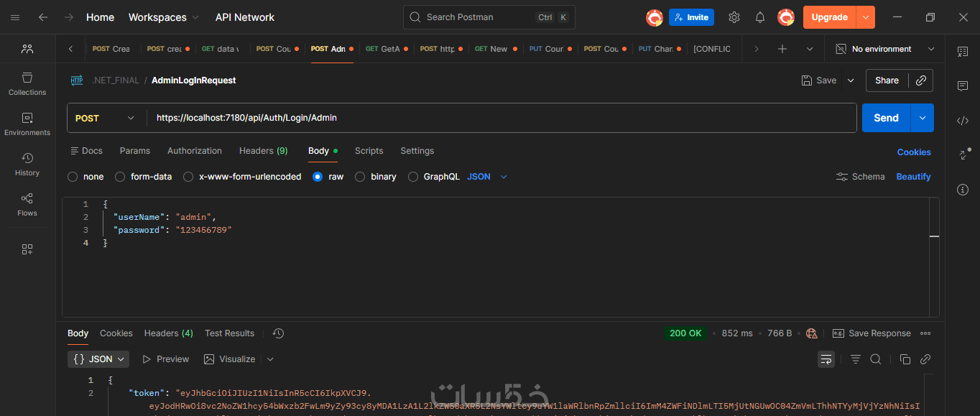Open History in the sidebar
The height and width of the screenshot is (416, 980).
pyautogui.click(x=27, y=165)
